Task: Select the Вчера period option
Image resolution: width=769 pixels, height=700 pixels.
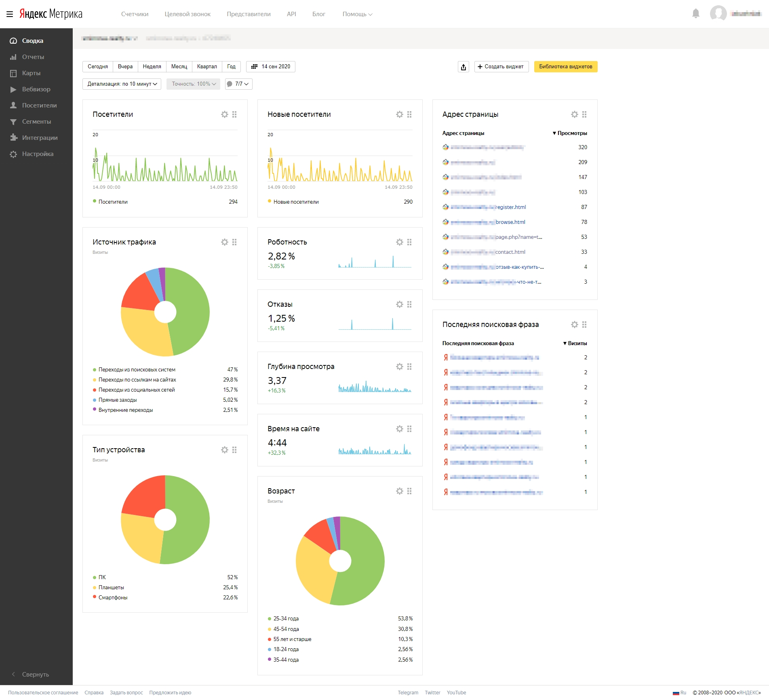Action: [125, 67]
